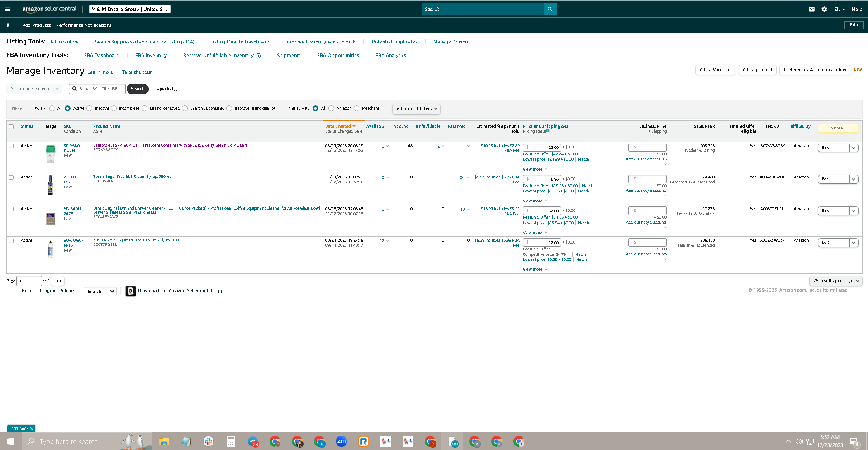Open the Listing Quality Dashboard

240,42
